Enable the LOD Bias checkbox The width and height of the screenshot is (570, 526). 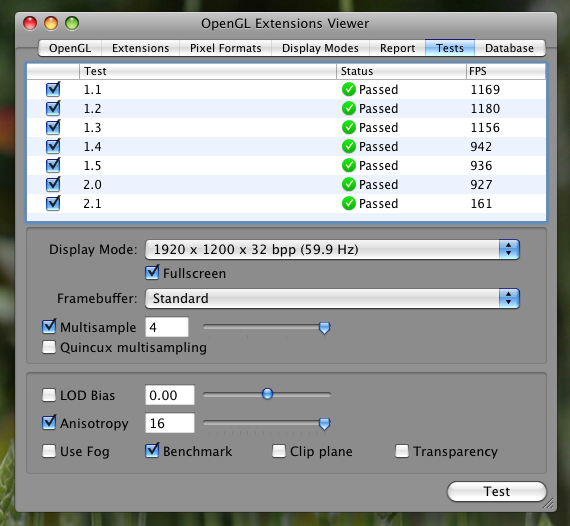click(x=49, y=395)
